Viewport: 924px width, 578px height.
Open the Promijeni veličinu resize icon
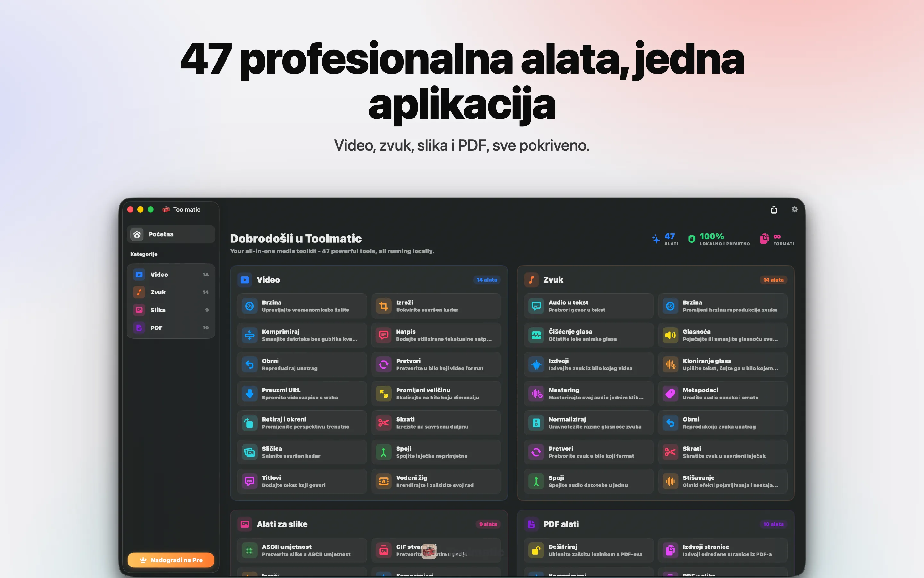(384, 394)
